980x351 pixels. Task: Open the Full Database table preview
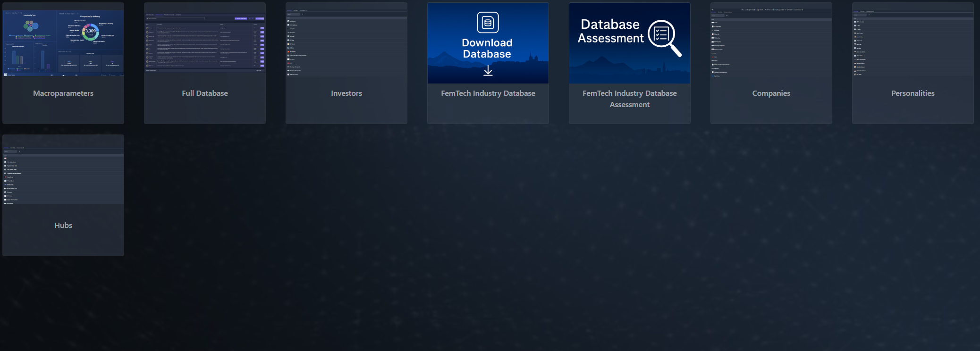(x=205, y=43)
